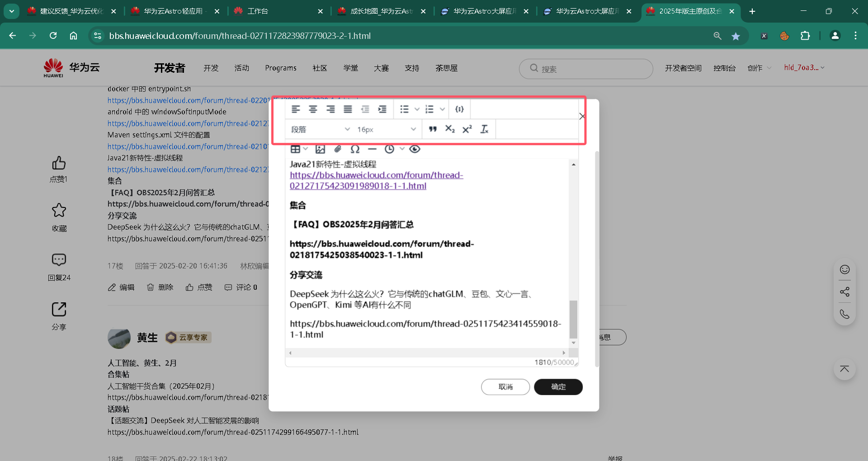
Task: Confirm the edit with 确定 button
Action: [558, 387]
